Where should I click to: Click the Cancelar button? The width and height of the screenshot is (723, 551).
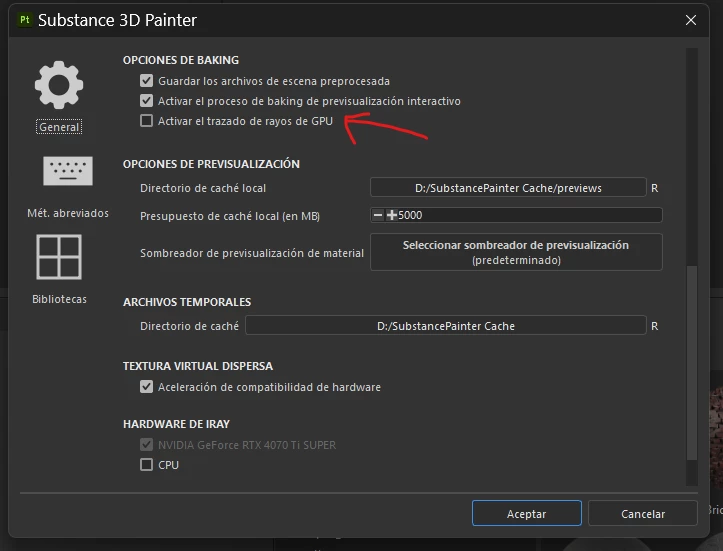[643, 514]
